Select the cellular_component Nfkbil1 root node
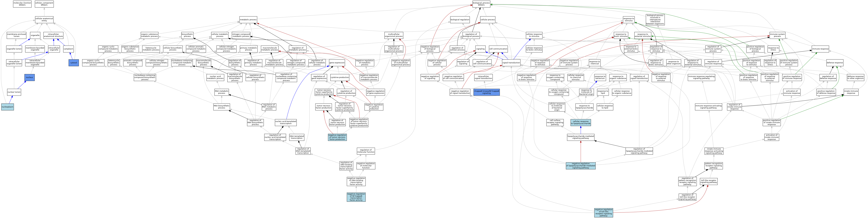 [x=44, y=4]
